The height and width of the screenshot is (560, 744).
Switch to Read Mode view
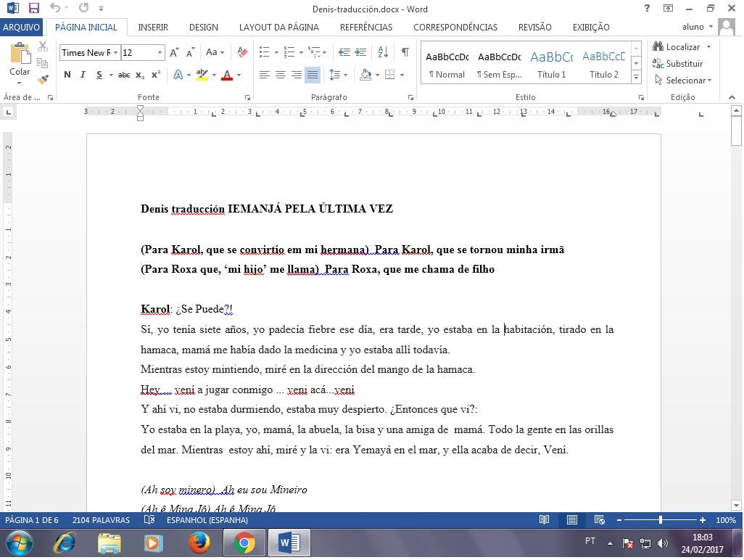(545, 520)
